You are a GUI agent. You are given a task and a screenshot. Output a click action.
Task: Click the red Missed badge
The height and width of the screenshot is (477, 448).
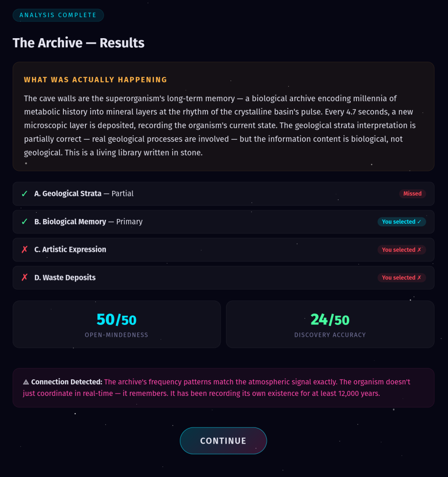click(x=412, y=194)
